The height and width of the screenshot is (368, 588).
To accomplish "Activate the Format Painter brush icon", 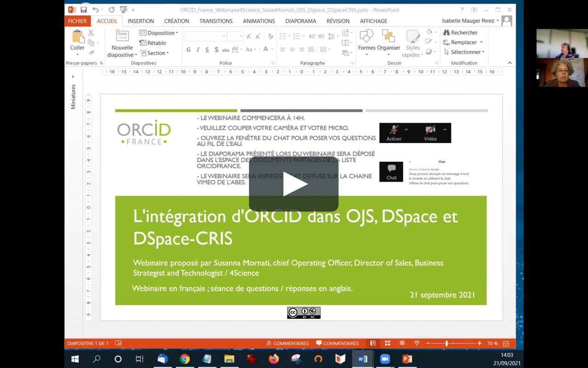I will [x=91, y=52].
